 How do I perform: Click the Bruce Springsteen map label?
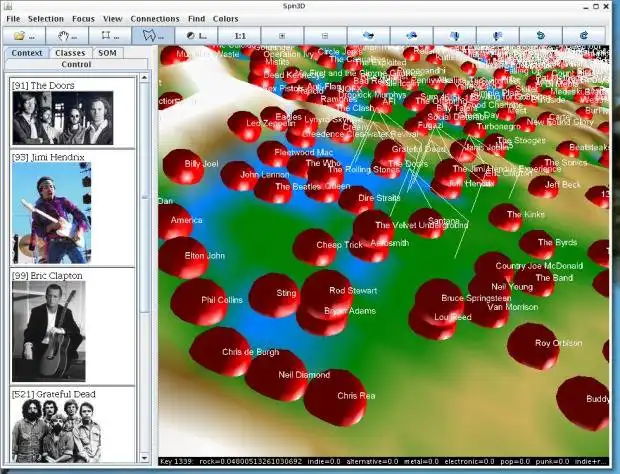click(x=476, y=298)
